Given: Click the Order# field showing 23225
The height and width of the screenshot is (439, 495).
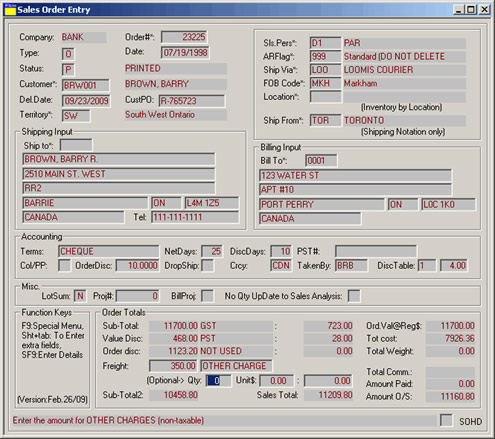Looking at the screenshot, I should (184, 37).
